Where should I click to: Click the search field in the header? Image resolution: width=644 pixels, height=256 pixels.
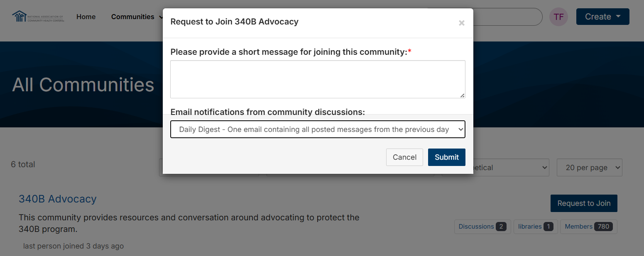tap(507, 17)
